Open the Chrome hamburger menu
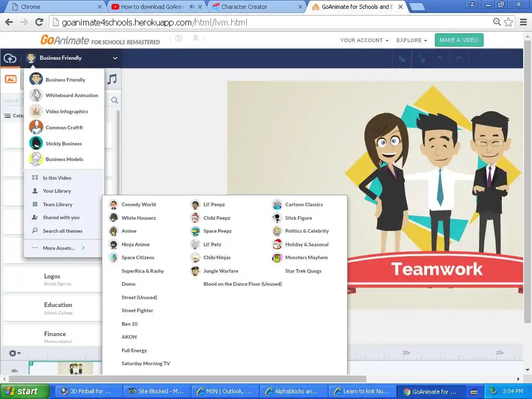The height and width of the screenshot is (399, 532). (523, 22)
